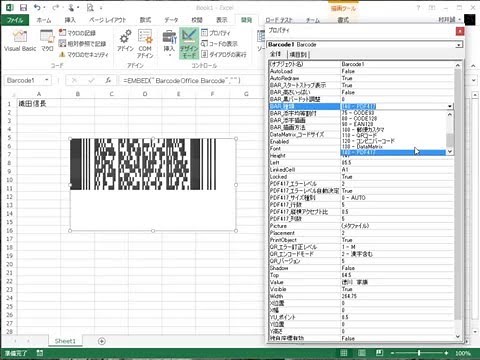The image size is (480, 360).
Task: Switch to the ページ レイアウト tab
Action: (x=107, y=20)
